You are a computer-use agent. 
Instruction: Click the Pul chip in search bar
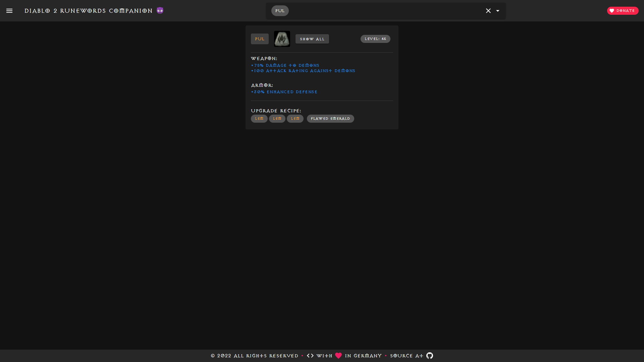pyautogui.click(x=280, y=11)
